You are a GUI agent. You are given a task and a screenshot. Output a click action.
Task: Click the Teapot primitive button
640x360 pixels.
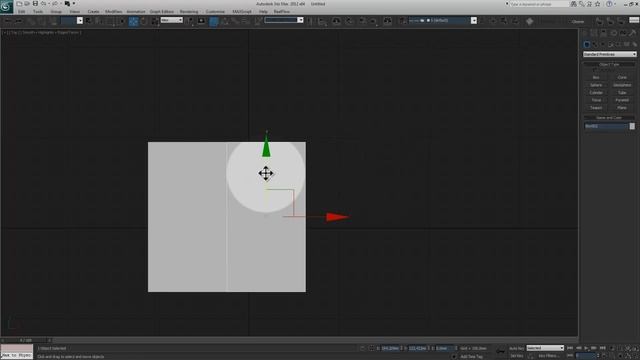596,108
